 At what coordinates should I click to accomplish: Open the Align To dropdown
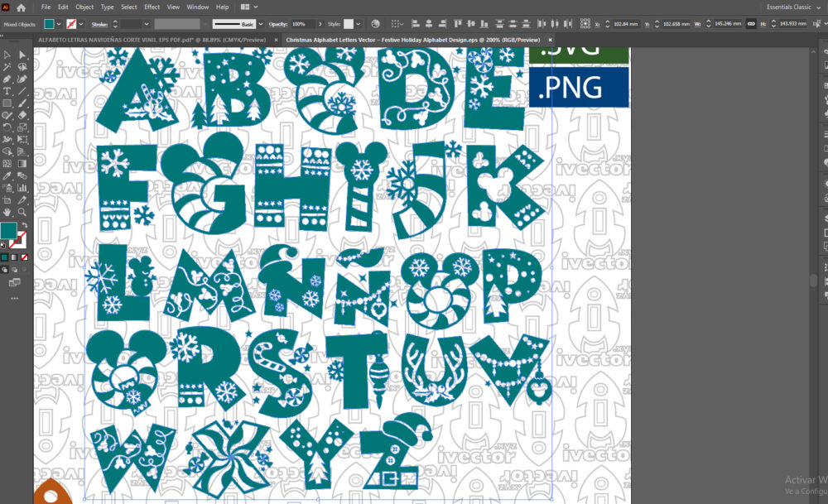point(396,24)
